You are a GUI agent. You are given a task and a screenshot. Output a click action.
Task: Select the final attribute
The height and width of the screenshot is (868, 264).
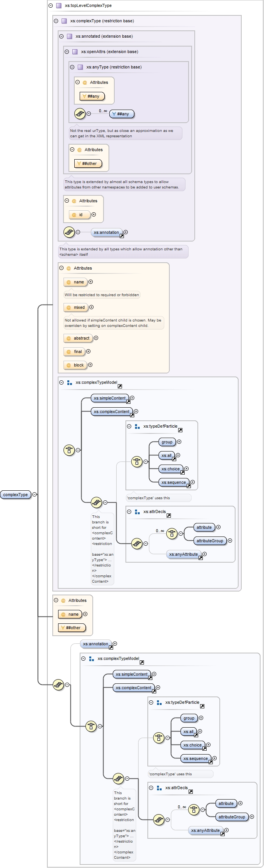pyautogui.click(x=74, y=352)
